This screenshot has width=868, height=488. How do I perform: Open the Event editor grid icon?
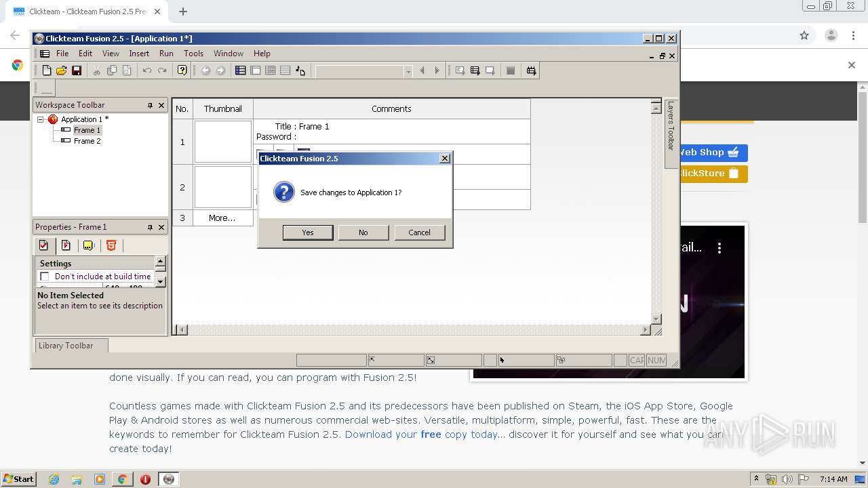coord(270,70)
